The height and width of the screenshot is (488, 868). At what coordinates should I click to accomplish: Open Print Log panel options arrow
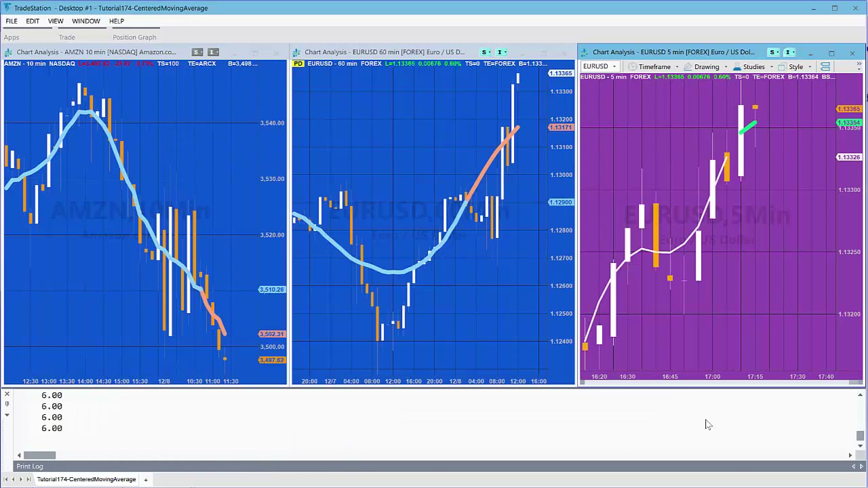pos(7,415)
